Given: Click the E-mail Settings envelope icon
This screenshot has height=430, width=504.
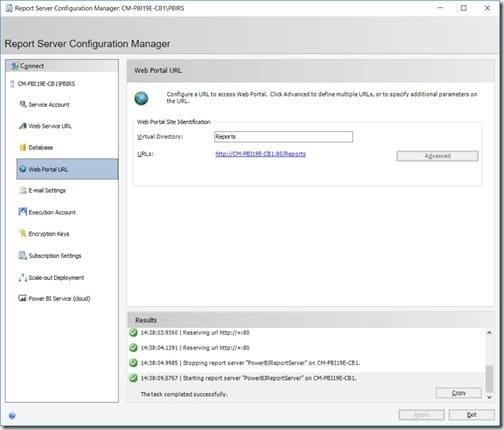Looking at the screenshot, I should (23, 190).
